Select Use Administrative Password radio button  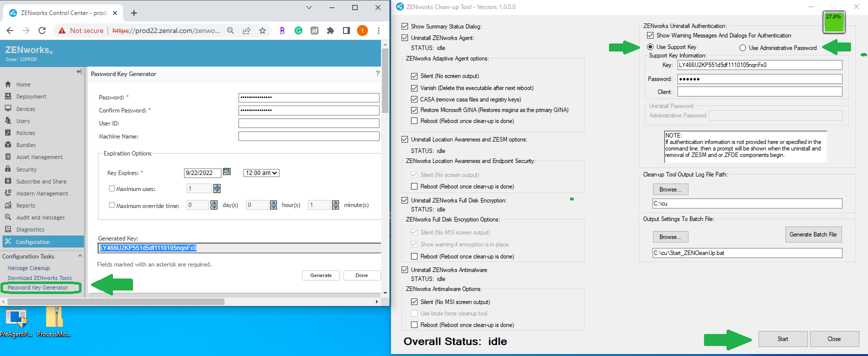coord(742,47)
